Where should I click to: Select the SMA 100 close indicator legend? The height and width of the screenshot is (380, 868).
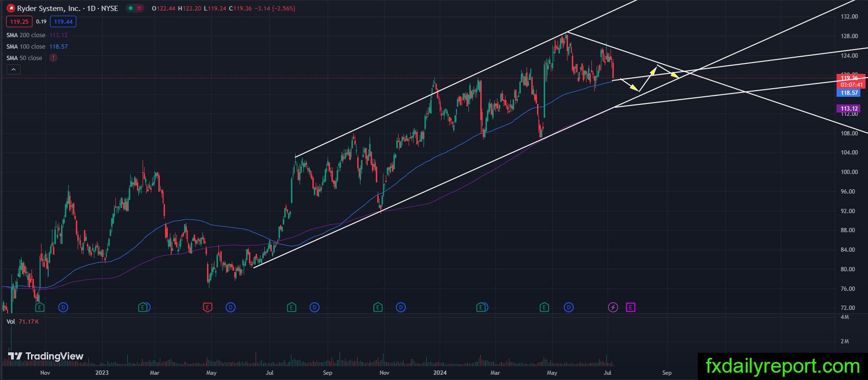click(x=26, y=47)
